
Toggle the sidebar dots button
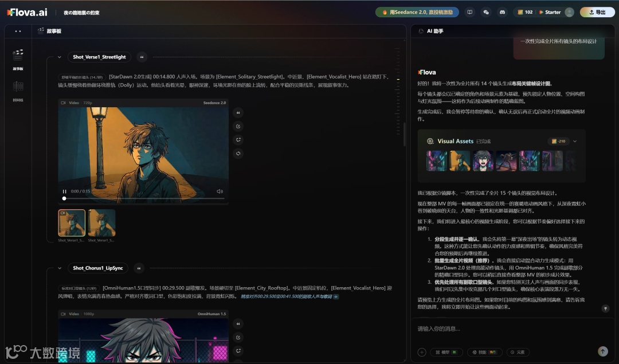coord(18,31)
